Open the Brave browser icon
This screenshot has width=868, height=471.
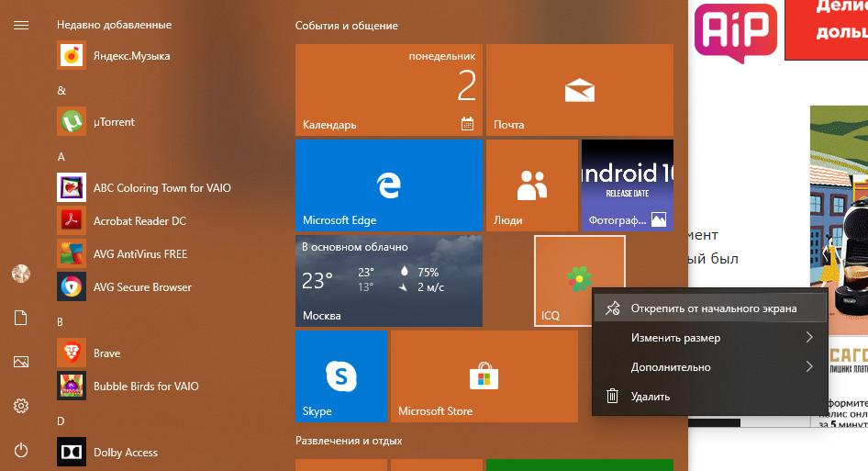pos(72,353)
